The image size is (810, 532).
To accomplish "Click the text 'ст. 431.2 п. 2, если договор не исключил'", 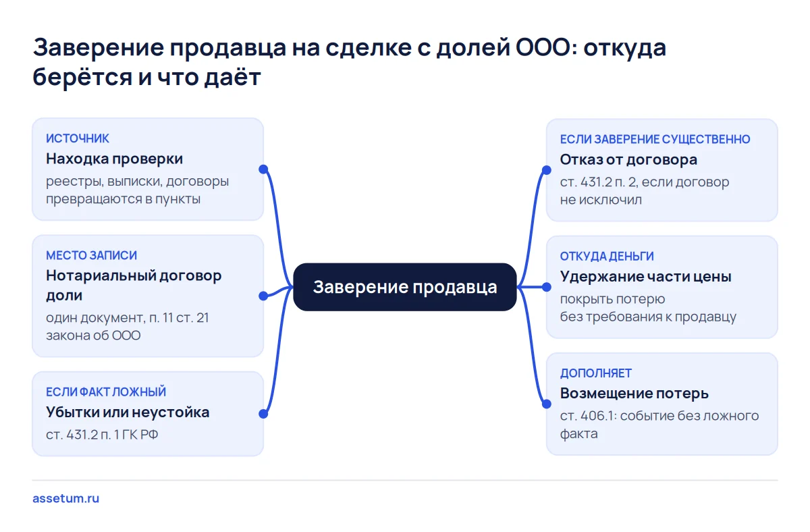I will pos(645,191).
